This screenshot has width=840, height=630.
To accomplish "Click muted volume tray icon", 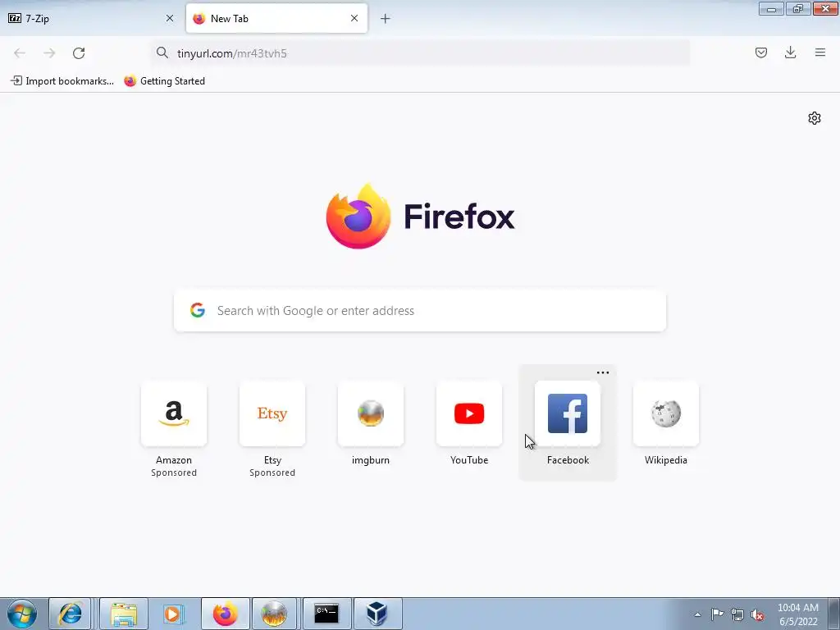I will click(x=757, y=615).
